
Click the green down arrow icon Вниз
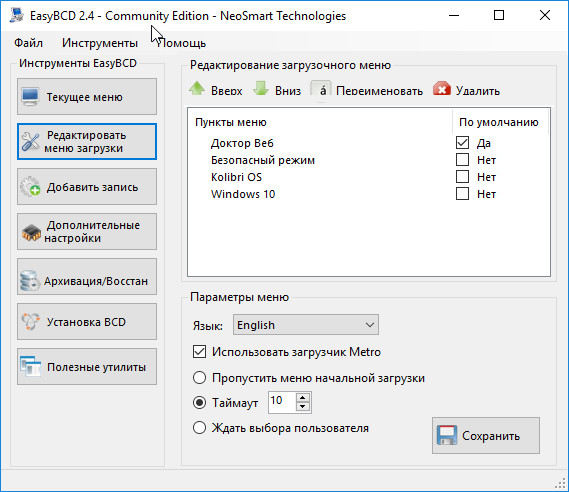tap(261, 89)
